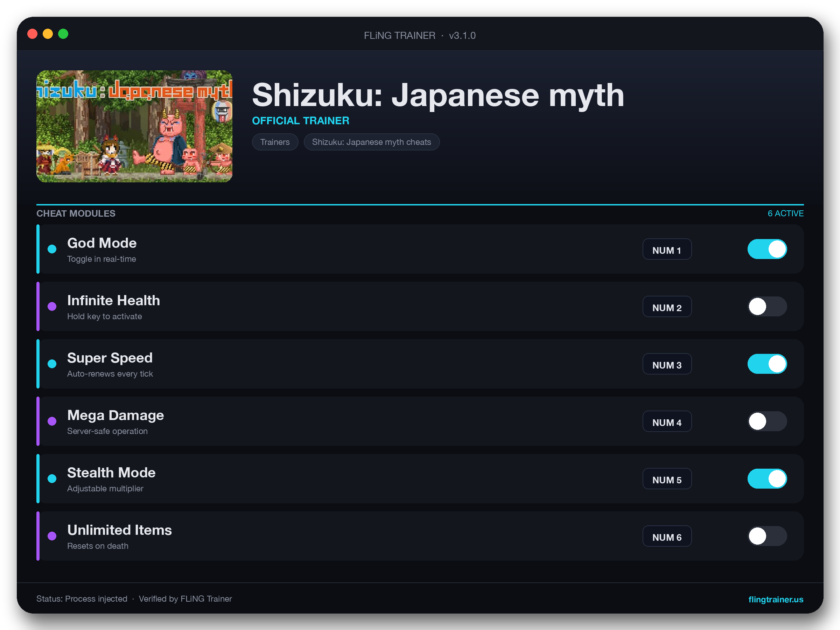Screen dimensions: 840x630
Task: Click the NUM 6 hotkey button
Action: click(667, 536)
